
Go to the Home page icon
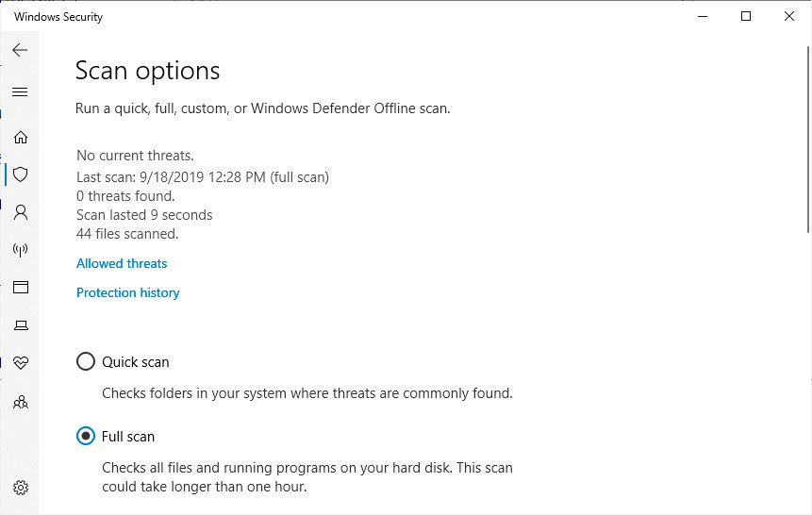pyautogui.click(x=20, y=137)
